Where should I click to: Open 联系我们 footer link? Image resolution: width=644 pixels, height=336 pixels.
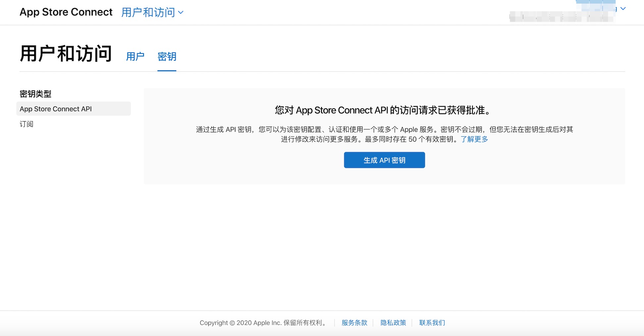pos(432,323)
